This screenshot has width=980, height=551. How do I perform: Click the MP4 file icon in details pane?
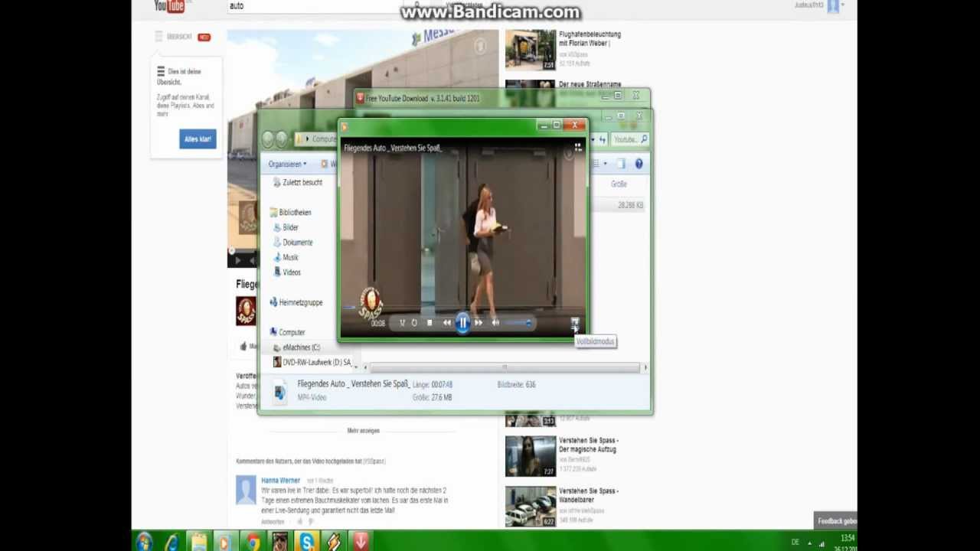(x=279, y=392)
